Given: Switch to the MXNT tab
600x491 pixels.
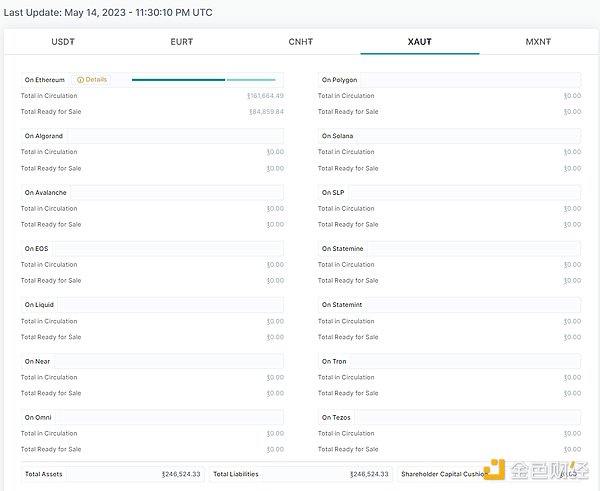Looking at the screenshot, I should point(538,42).
